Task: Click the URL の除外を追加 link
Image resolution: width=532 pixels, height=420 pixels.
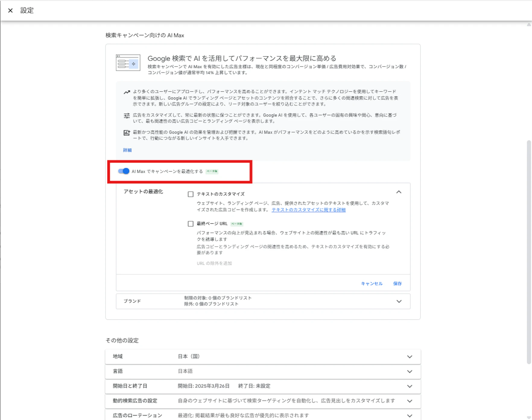Action: tap(214, 263)
